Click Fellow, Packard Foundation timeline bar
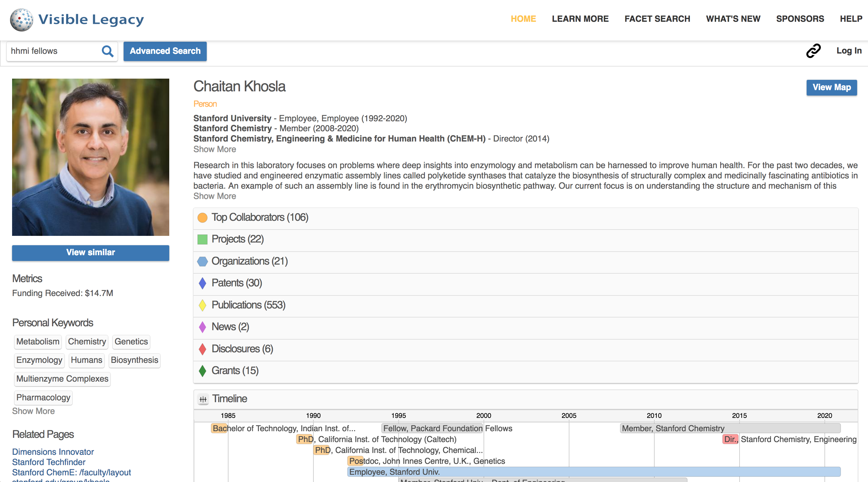 pyautogui.click(x=432, y=428)
